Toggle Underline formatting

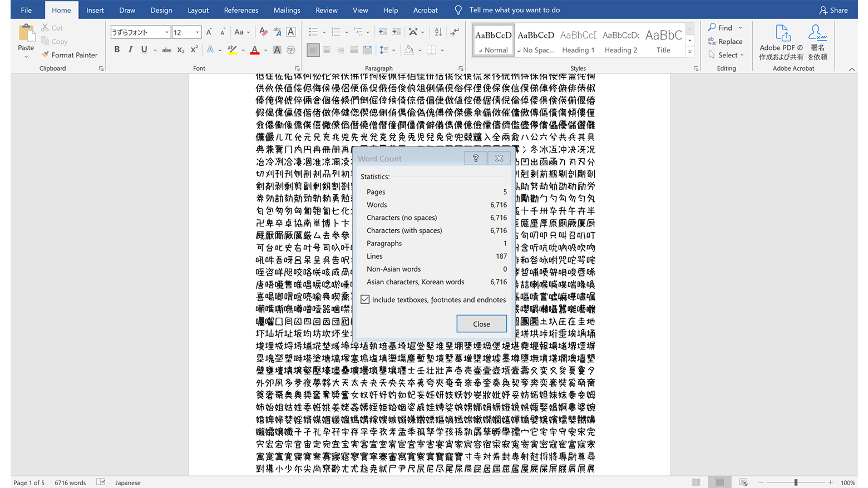click(144, 50)
